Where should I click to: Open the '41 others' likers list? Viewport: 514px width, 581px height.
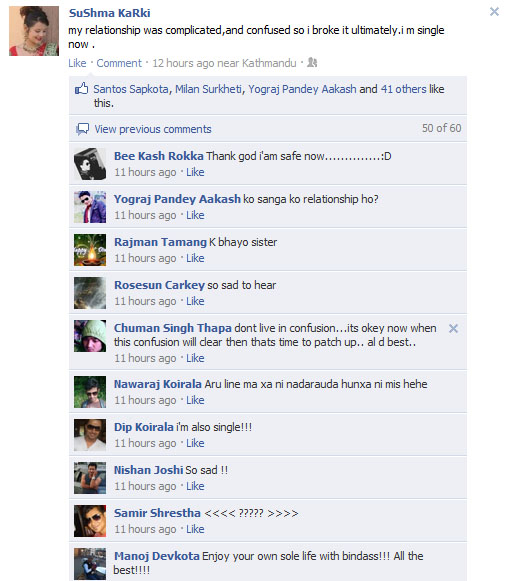[x=404, y=89]
